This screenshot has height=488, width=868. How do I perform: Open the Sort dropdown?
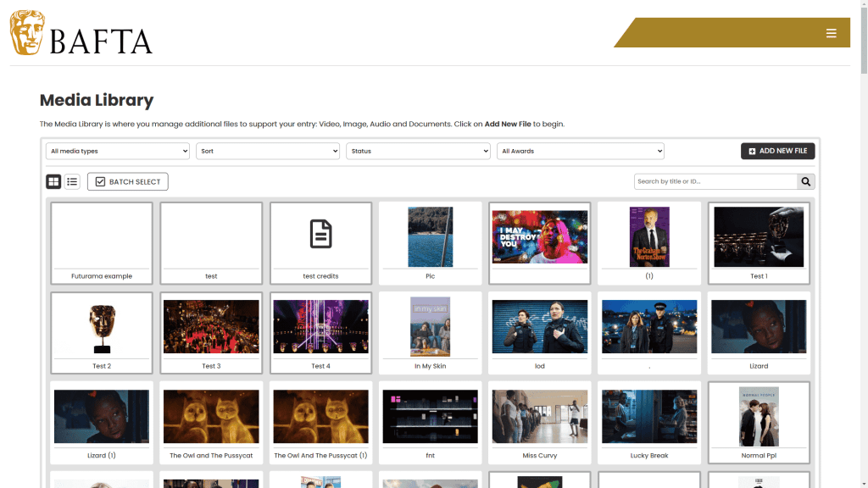coord(268,151)
